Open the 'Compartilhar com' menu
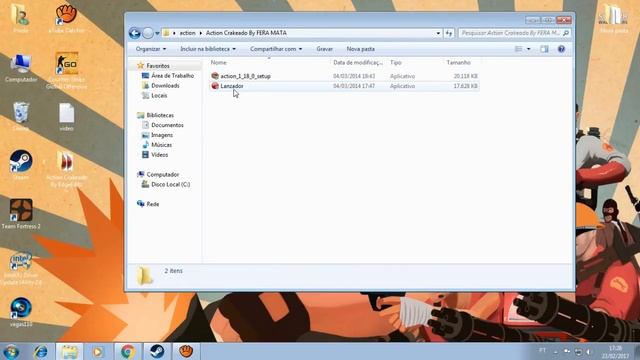 pyautogui.click(x=276, y=49)
